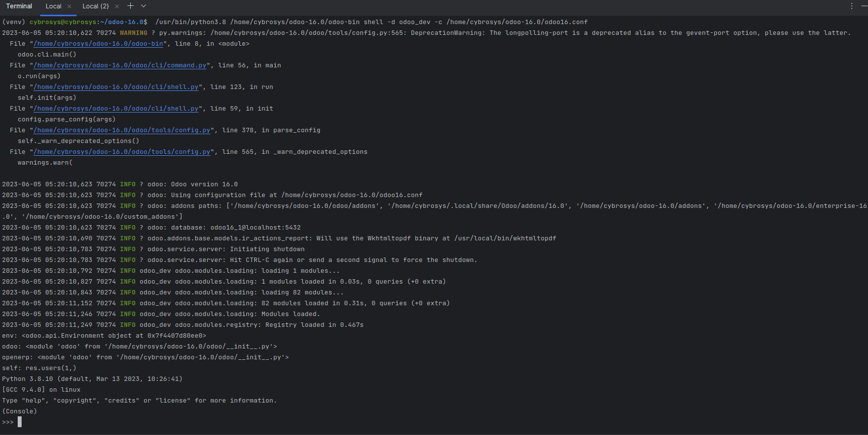The image size is (868, 435).
Task: Click the 'self: res.users(1,)' line
Action: (39, 368)
